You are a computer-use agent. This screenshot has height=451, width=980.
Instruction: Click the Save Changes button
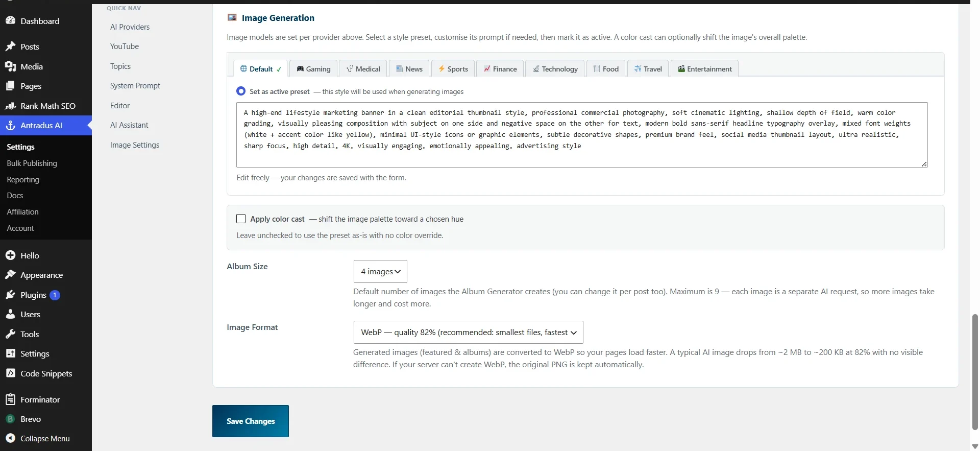pos(251,421)
